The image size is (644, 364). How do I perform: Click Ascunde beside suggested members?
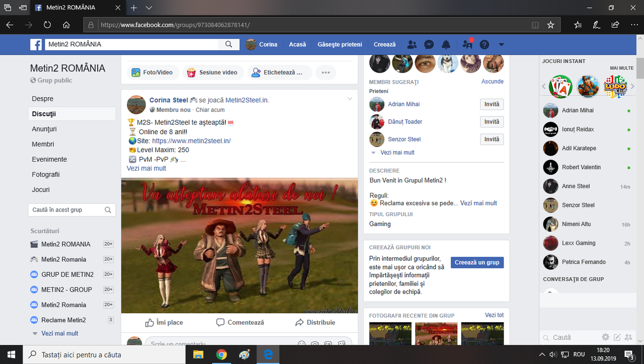tap(493, 81)
